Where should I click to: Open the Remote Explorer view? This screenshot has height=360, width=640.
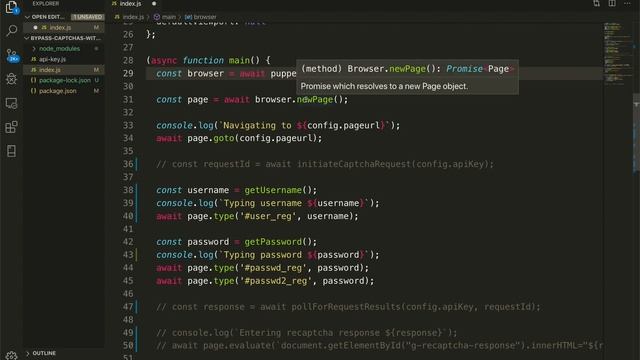click(11, 103)
